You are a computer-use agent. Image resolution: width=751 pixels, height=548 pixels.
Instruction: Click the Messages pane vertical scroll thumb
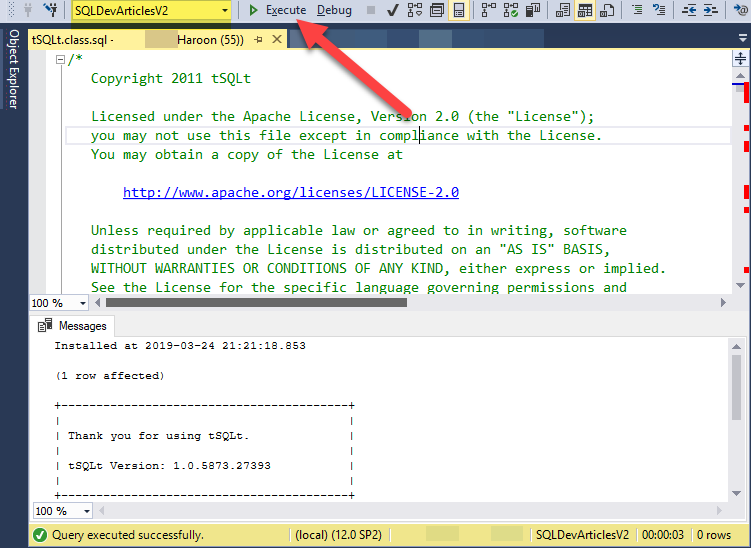737,388
